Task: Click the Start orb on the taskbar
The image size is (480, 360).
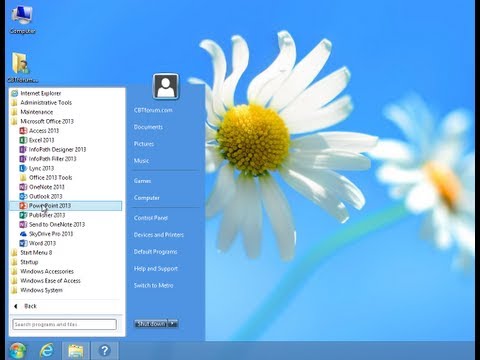Action: coord(18,351)
